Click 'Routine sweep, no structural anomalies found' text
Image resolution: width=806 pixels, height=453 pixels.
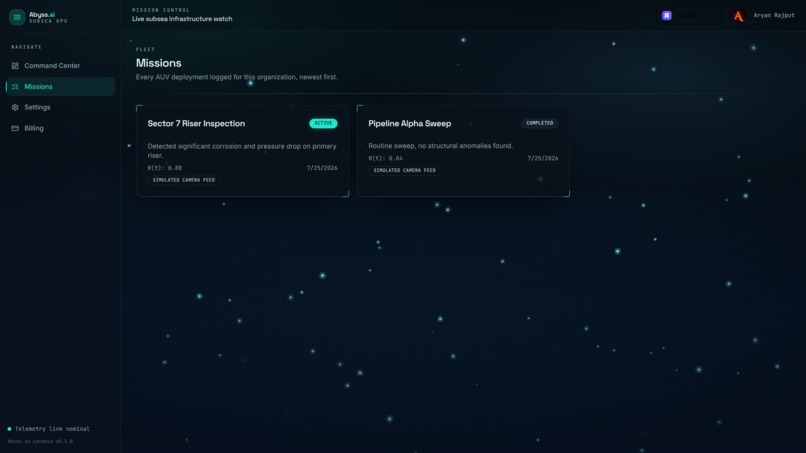tap(441, 146)
